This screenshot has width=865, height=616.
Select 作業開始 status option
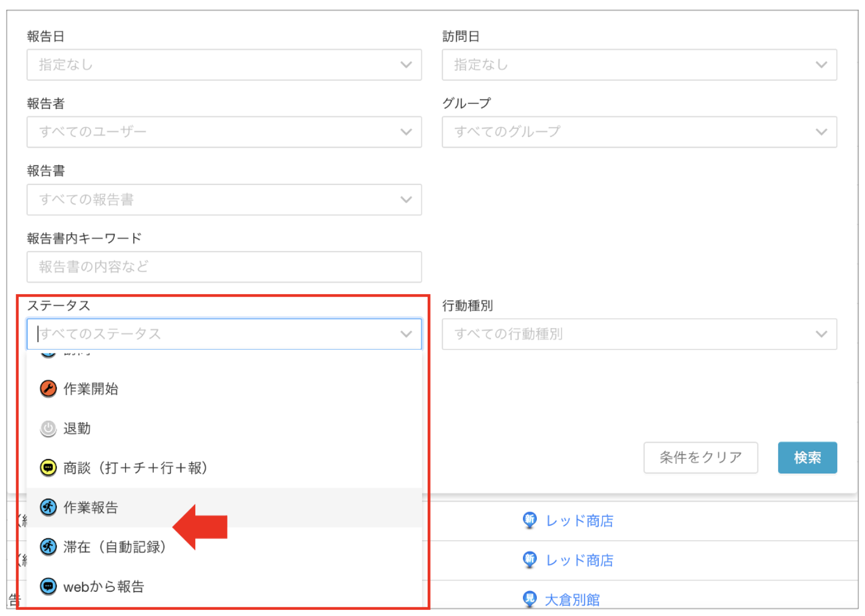click(x=224, y=389)
